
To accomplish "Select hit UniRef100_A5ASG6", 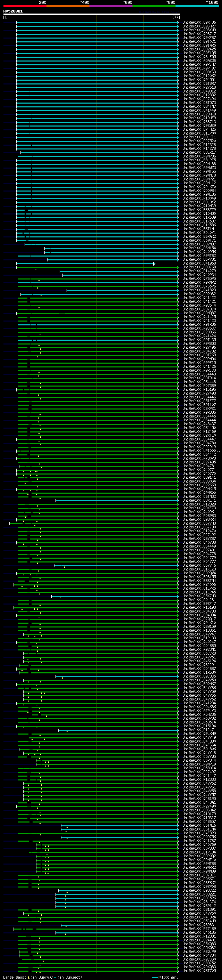I will click(199, 60).
